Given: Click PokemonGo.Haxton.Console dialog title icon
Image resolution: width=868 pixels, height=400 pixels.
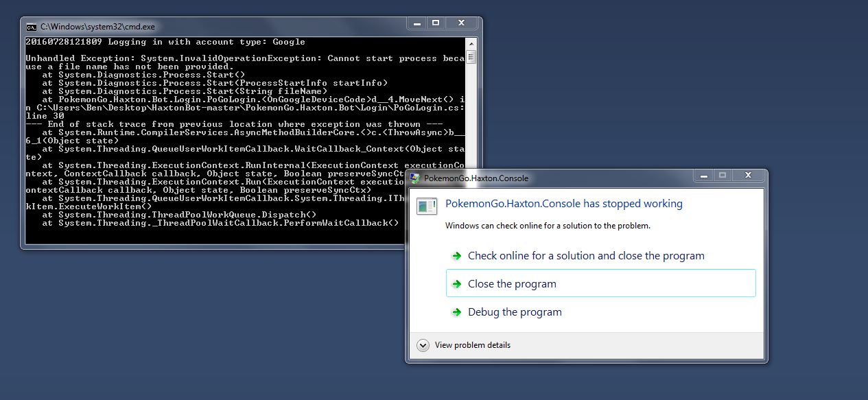Looking at the screenshot, I should [x=414, y=178].
